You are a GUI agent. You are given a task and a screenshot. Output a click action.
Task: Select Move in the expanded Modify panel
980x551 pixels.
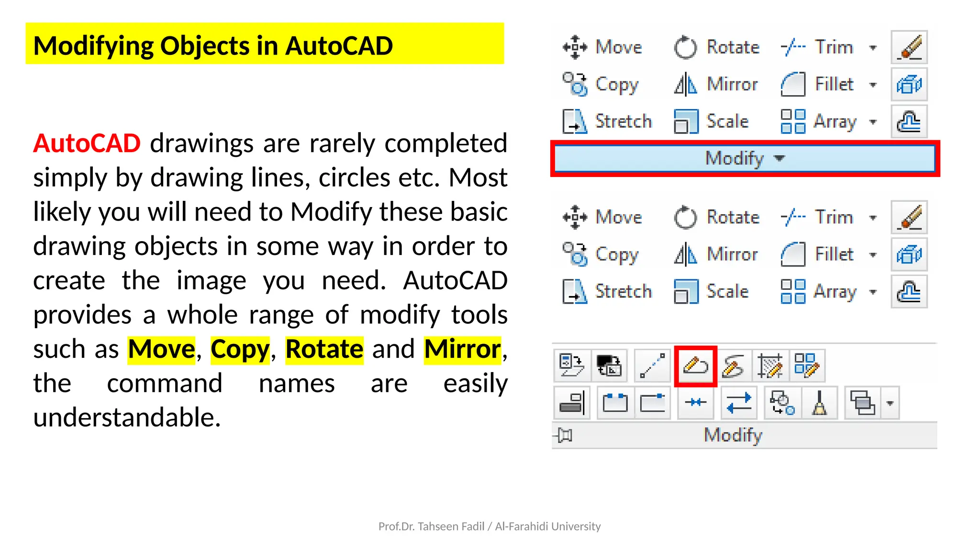602,217
